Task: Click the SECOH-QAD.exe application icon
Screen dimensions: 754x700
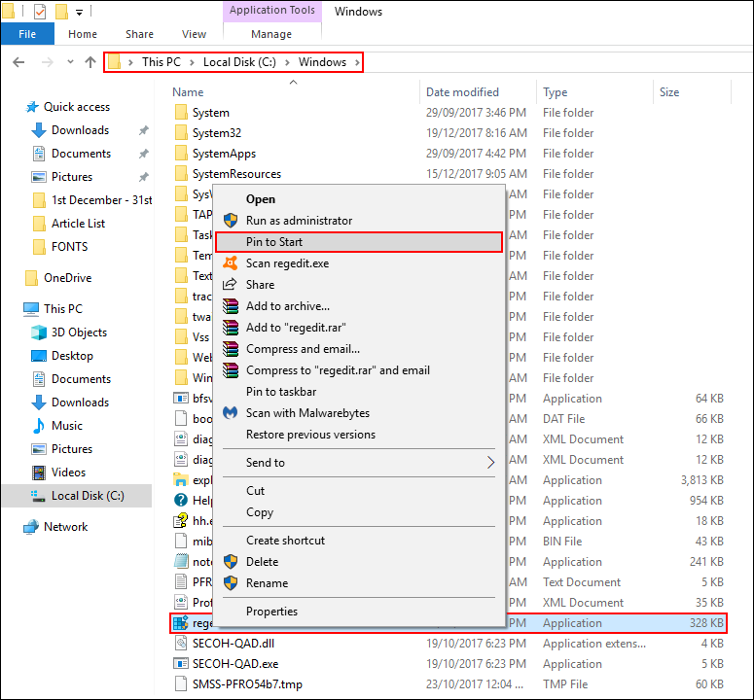Action: (181, 663)
